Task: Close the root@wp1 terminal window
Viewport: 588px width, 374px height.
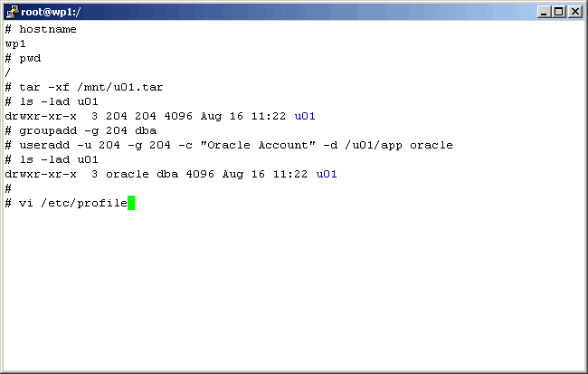Action: click(574, 12)
